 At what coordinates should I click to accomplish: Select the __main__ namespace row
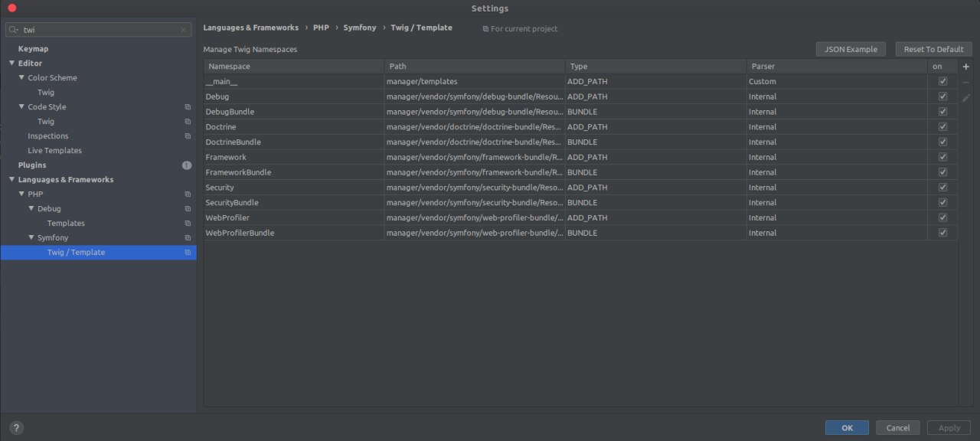pyautogui.click(x=580, y=81)
